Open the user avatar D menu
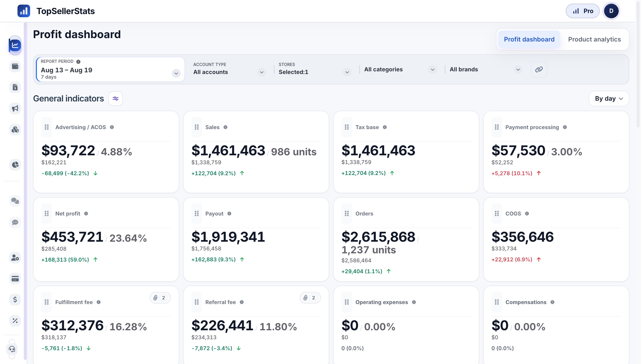This screenshot has width=641, height=364. point(611,11)
